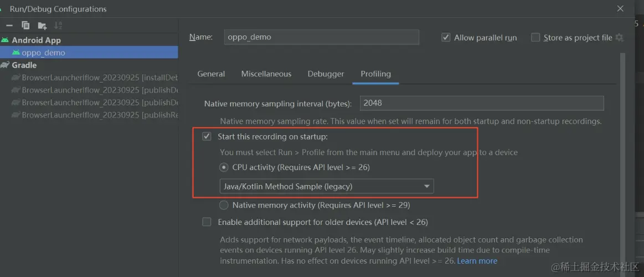Uncheck Start this recording on startup
Screen dimensions: 644x277
point(207,136)
